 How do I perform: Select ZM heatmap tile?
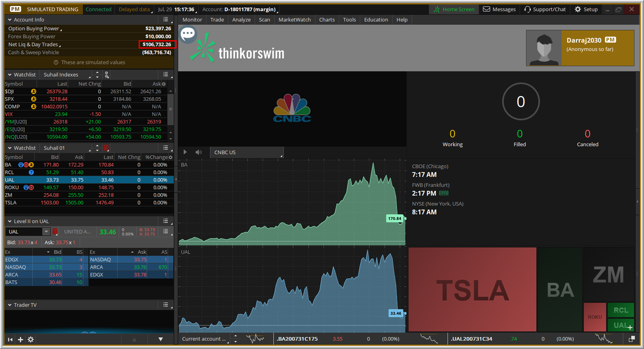click(x=609, y=275)
